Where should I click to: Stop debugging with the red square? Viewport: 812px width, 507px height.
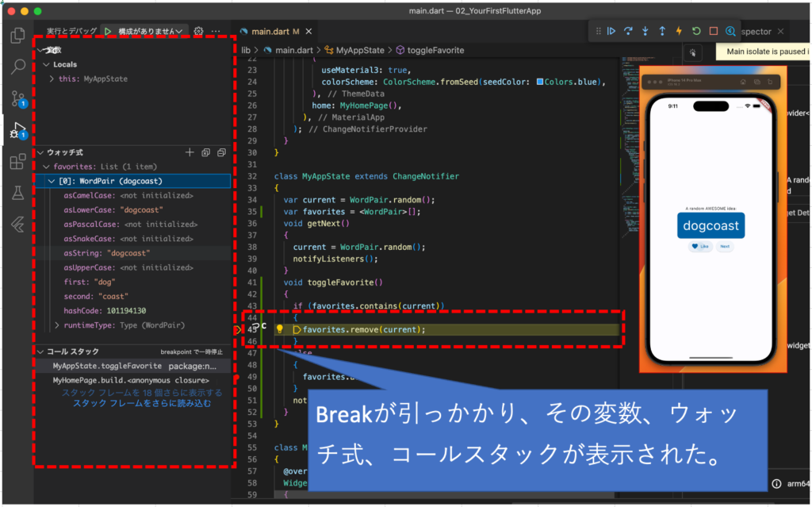pos(713,32)
